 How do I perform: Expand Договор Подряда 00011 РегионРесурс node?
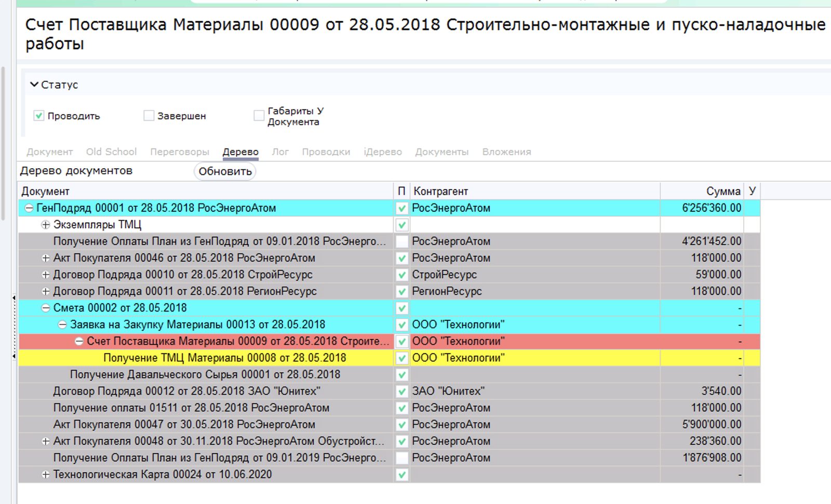click(x=46, y=291)
